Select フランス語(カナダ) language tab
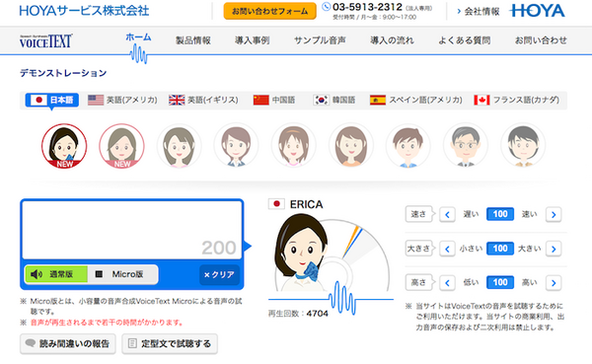The image size is (592, 364). coord(517,100)
